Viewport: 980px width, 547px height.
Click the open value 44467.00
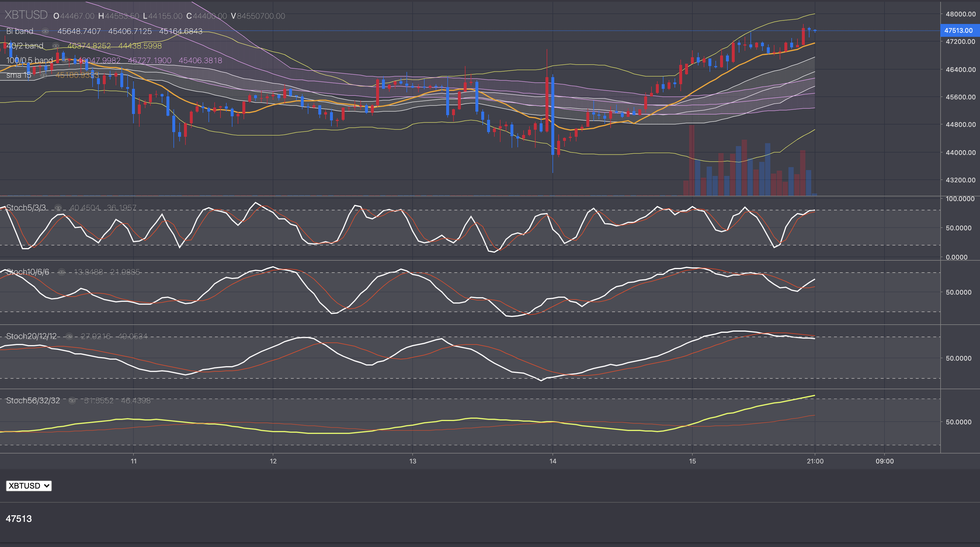(77, 16)
